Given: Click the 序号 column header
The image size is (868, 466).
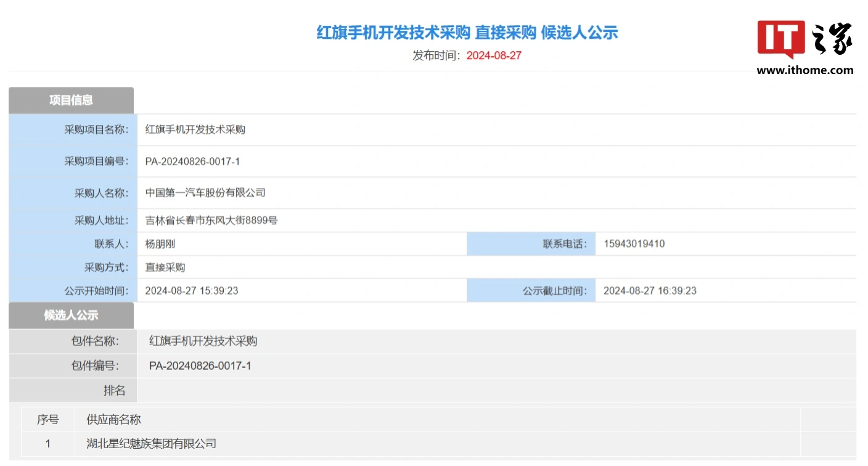Looking at the screenshot, I should click(48, 420).
